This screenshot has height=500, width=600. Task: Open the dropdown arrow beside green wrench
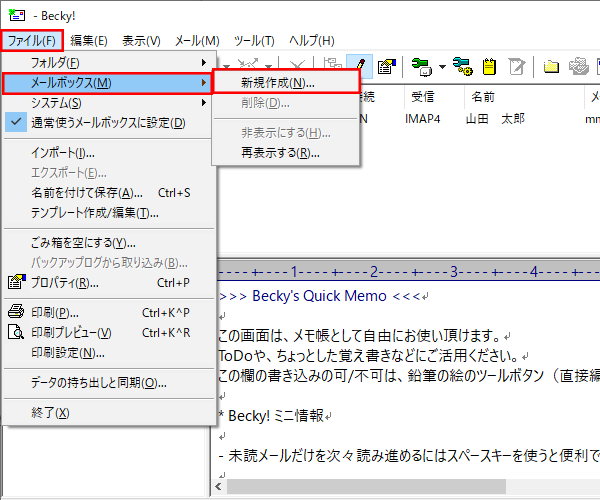point(442,67)
